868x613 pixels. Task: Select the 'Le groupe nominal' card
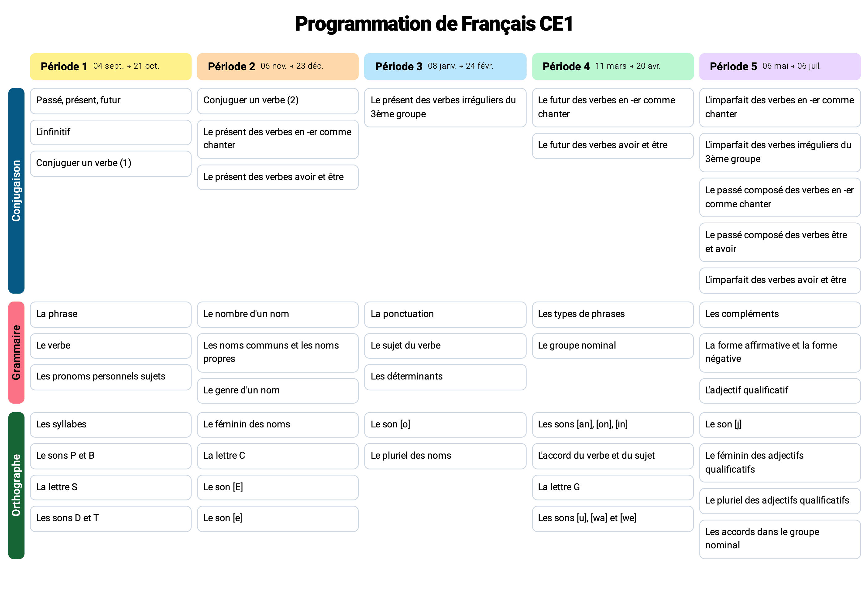[612, 345]
